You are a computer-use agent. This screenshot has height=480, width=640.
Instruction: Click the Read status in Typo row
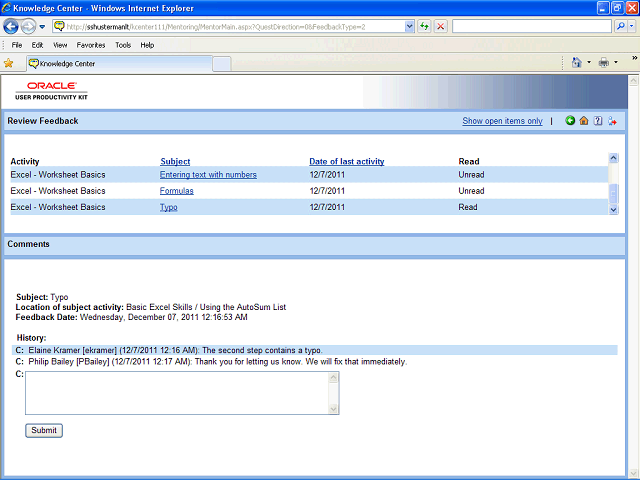click(x=468, y=207)
